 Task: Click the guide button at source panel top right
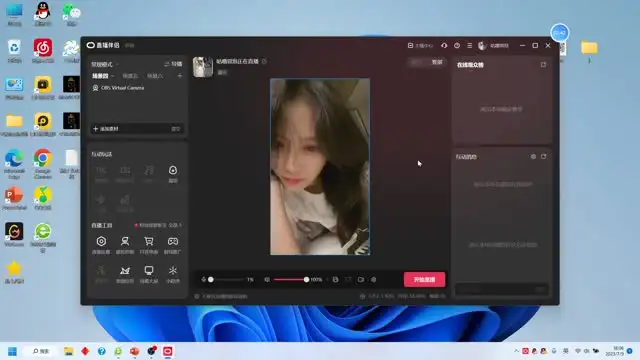point(173,64)
